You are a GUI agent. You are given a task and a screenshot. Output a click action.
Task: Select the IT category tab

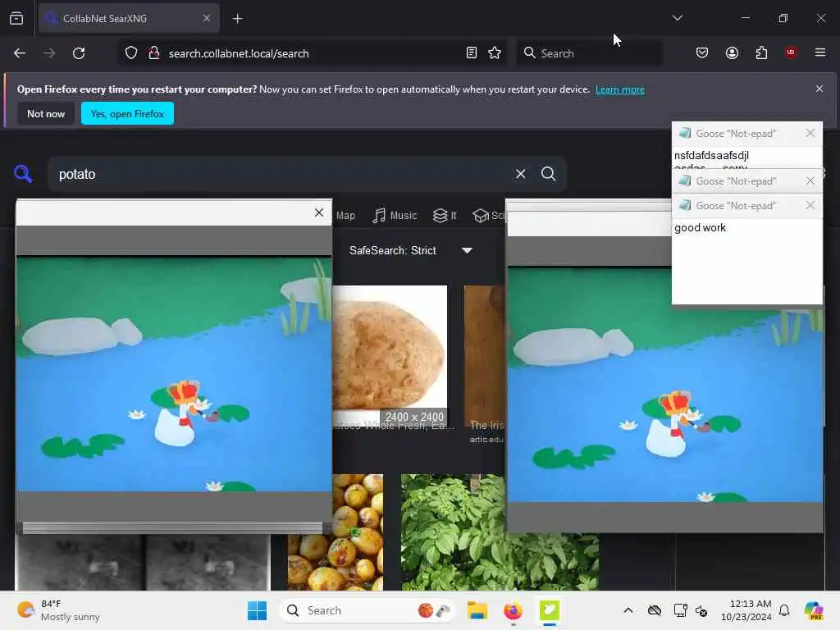445,216
